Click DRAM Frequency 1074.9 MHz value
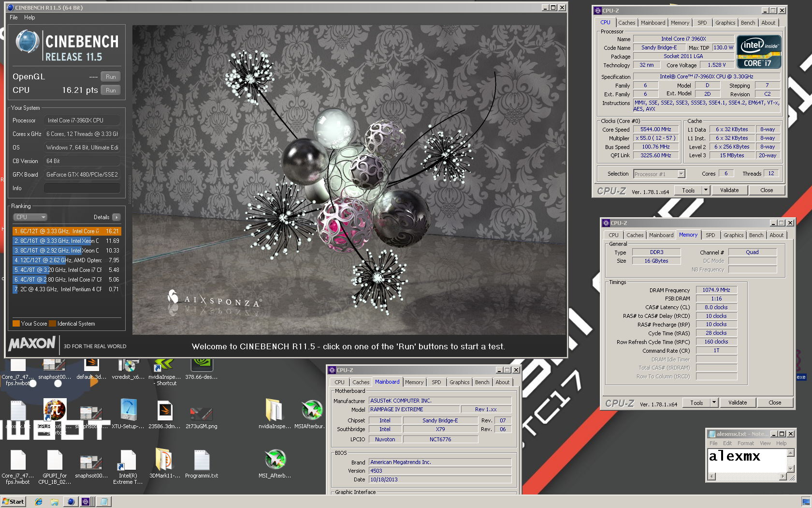Image resolution: width=812 pixels, height=508 pixels. pyautogui.click(x=716, y=290)
